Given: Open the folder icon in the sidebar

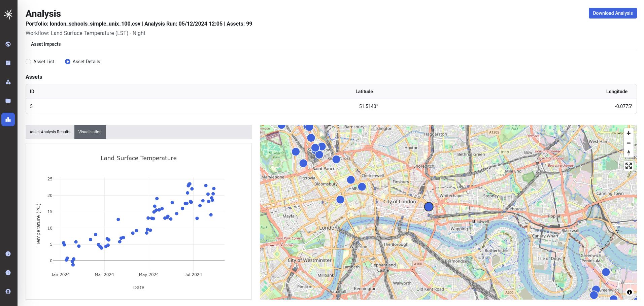Looking at the screenshot, I should coord(8,101).
